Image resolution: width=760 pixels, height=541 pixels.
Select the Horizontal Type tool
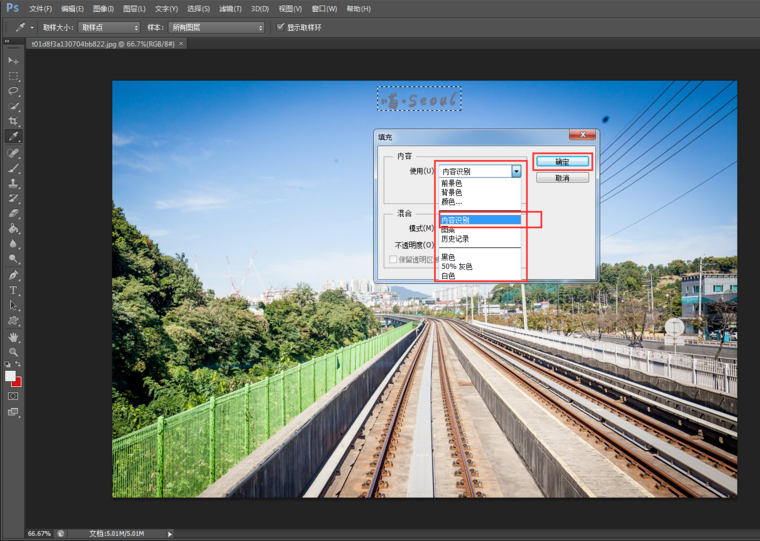[x=13, y=290]
